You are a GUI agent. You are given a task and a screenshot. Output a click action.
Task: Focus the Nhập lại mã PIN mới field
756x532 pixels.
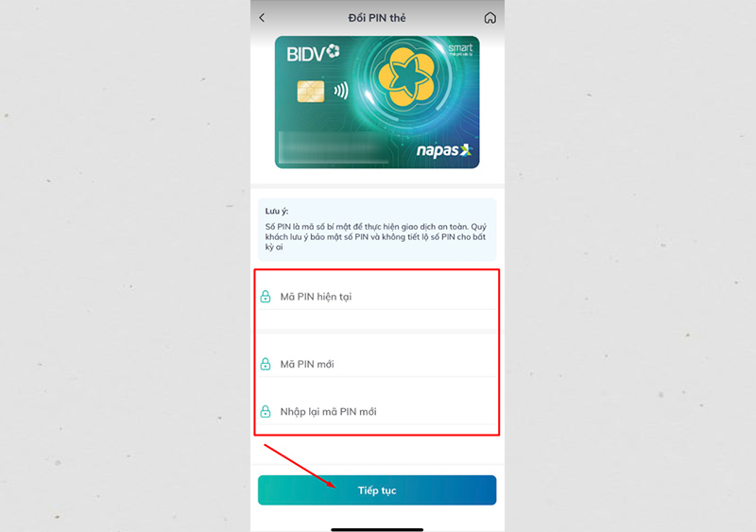click(x=377, y=412)
